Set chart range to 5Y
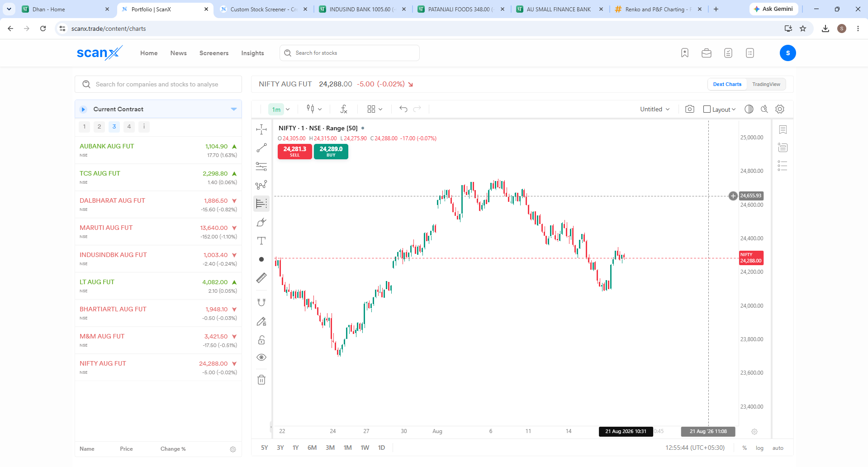868x467 pixels. tap(265, 448)
